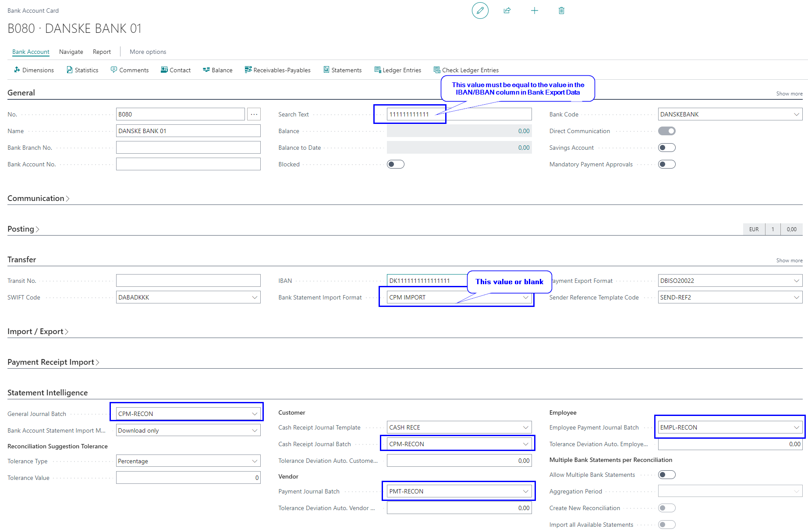Click the No. field ellipsis button
Viewport: 808px width, 532px height.
click(x=254, y=114)
